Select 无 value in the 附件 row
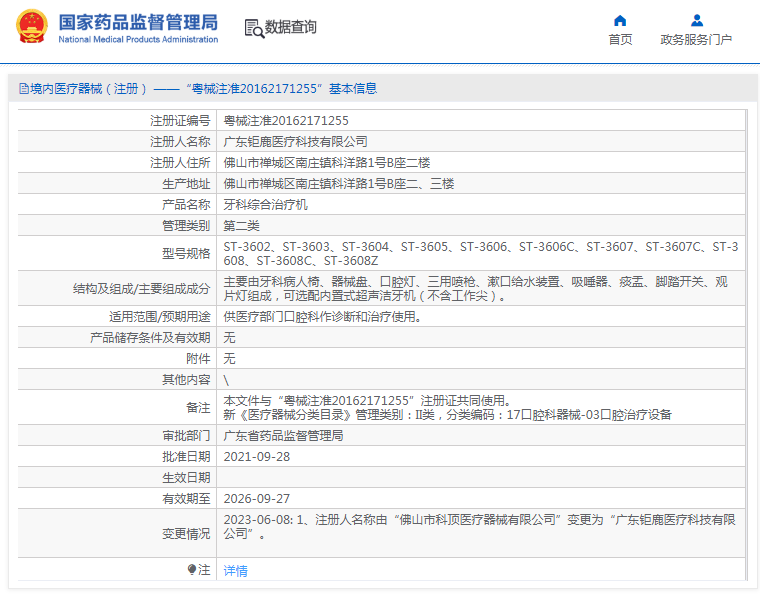Image resolution: width=760 pixels, height=602 pixels. click(x=229, y=358)
